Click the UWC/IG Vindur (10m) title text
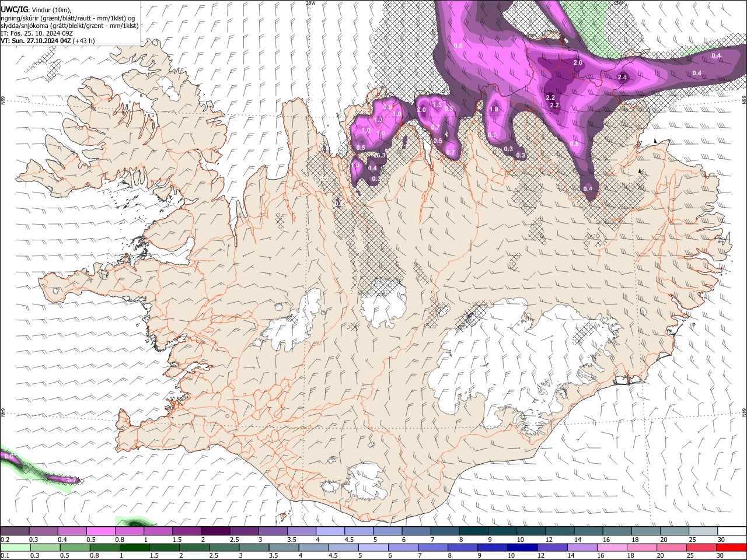 tap(36, 9)
